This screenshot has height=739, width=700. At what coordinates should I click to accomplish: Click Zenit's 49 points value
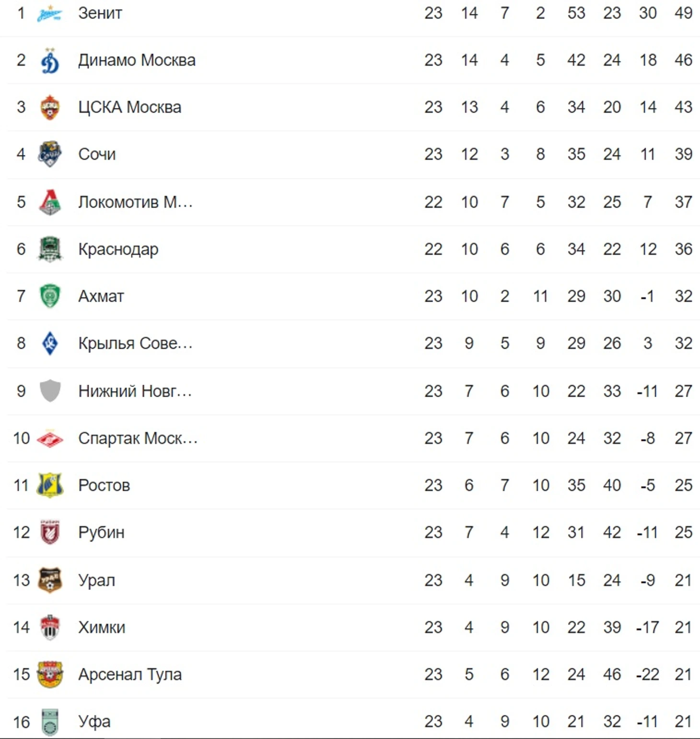click(x=683, y=13)
